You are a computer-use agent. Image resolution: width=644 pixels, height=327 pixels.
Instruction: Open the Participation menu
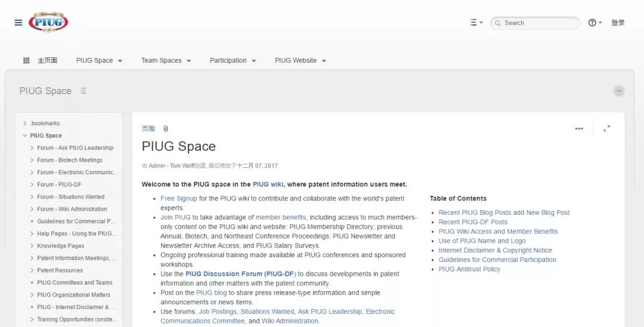click(x=233, y=60)
